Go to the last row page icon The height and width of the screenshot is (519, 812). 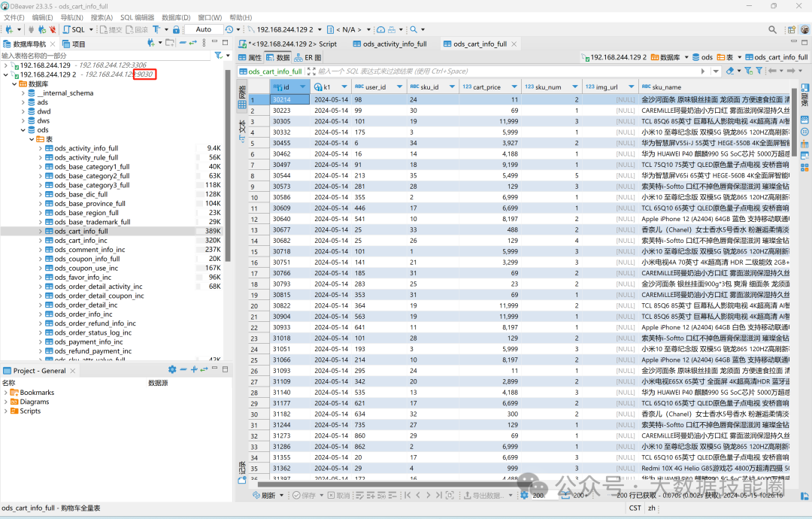click(438, 495)
